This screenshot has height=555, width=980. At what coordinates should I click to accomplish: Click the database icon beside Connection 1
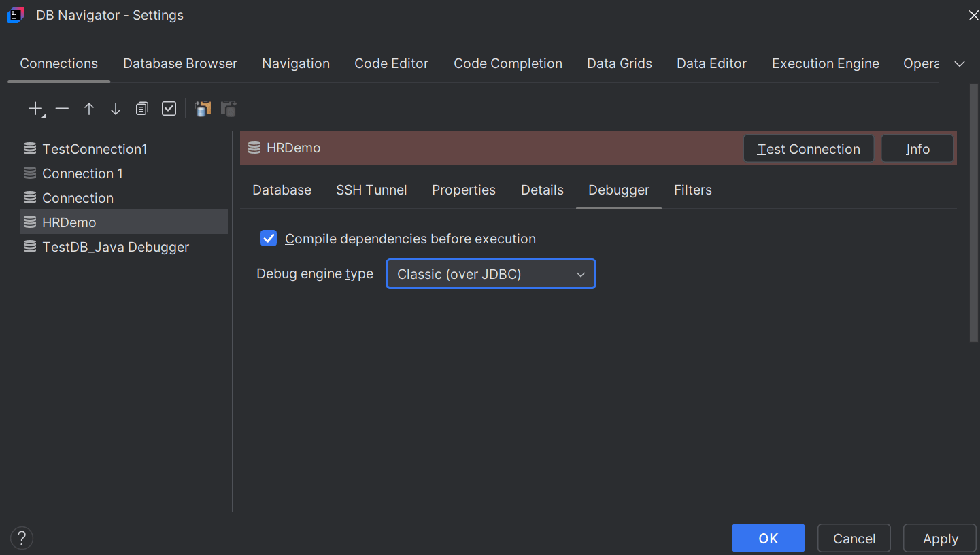[x=30, y=173]
